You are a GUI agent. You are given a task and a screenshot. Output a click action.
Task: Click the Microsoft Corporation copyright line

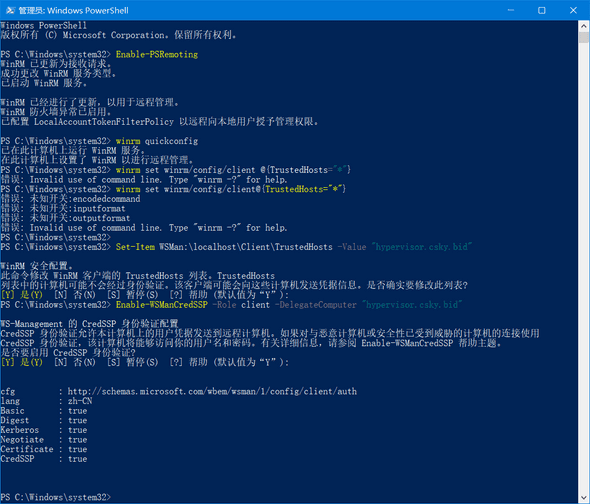pyautogui.click(x=119, y=35)
